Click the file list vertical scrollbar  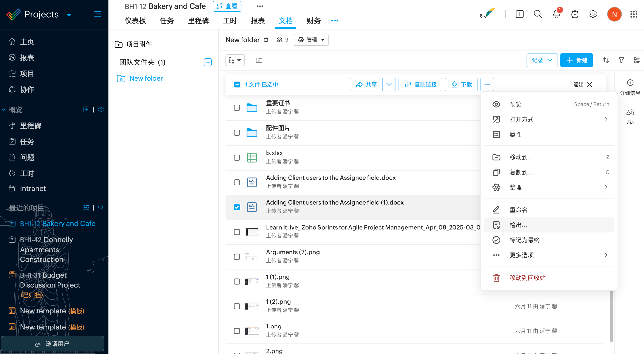point(611,316)
